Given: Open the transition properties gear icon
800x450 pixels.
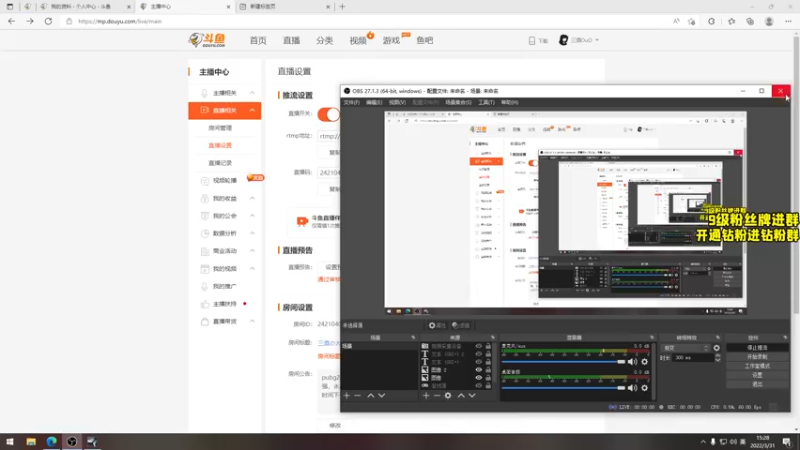Looking at the screenshot, I should pos(716,348).
